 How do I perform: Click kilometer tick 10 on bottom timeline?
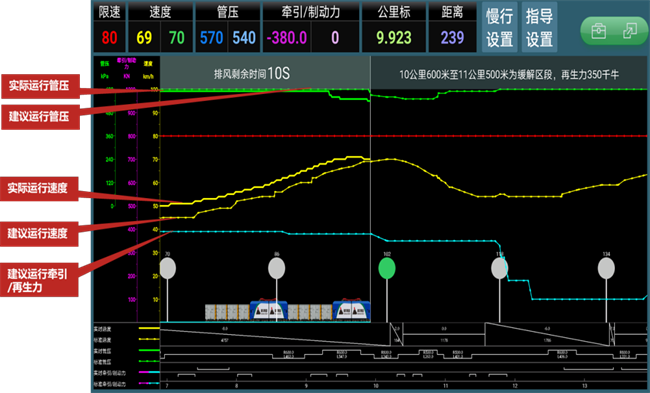tap(376, 386)
